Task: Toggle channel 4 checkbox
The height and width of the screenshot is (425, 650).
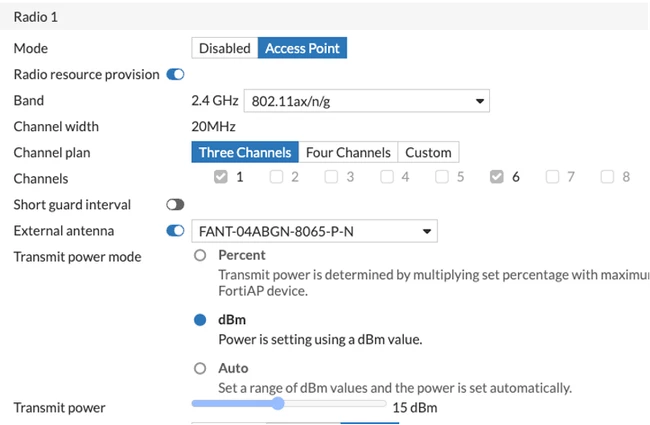Action: tap(387, 177)
